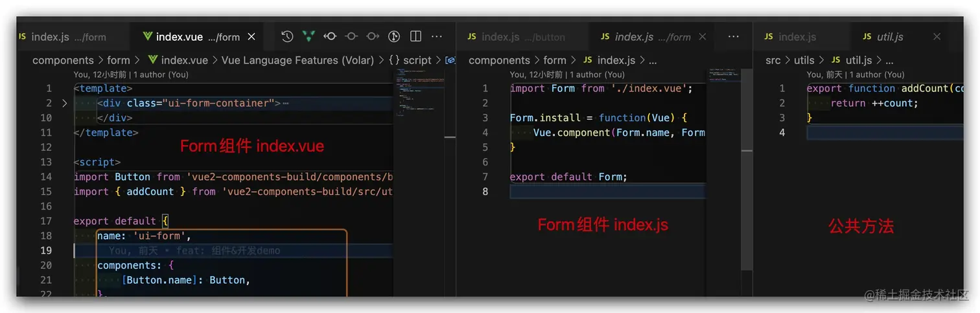Click '[Button.name]: Button,' at line 21
The height and width of the screenshot is (313, 980).
pos(186,280)
